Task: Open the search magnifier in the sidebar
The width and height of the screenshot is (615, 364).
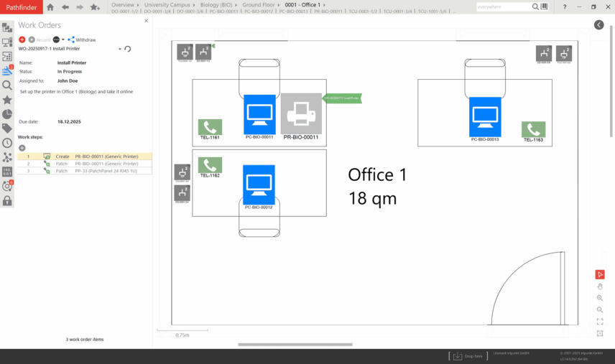Action: [7, 85]
